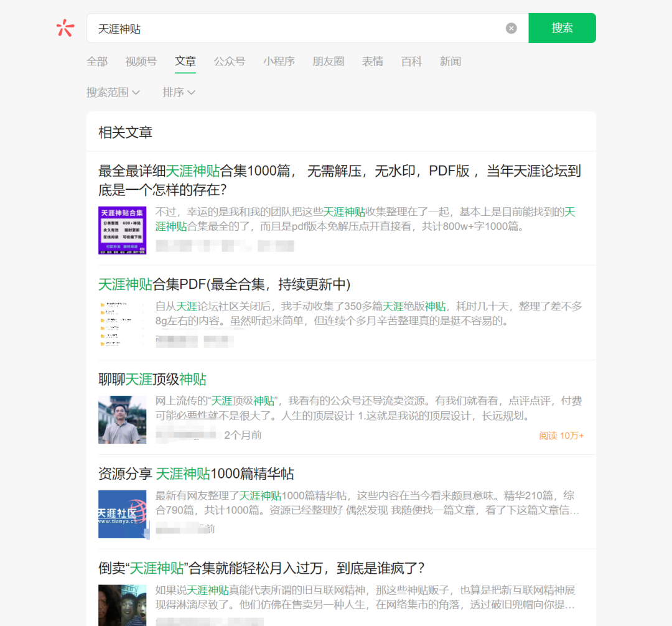Screen dimensions: 672x626
Task: Open article 聊聊天涯顶级神贴
Action: point(152,379)
